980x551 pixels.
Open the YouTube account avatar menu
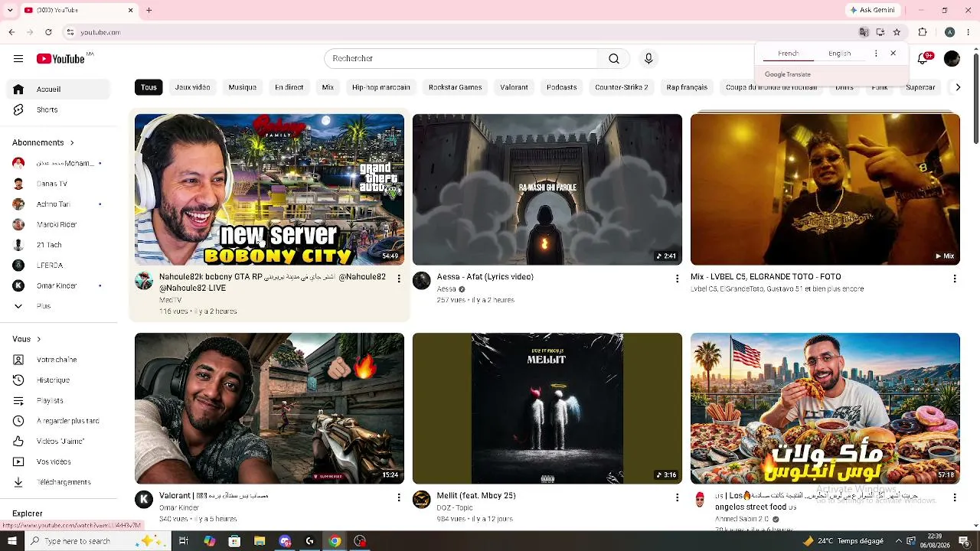(x=952, y=59)
